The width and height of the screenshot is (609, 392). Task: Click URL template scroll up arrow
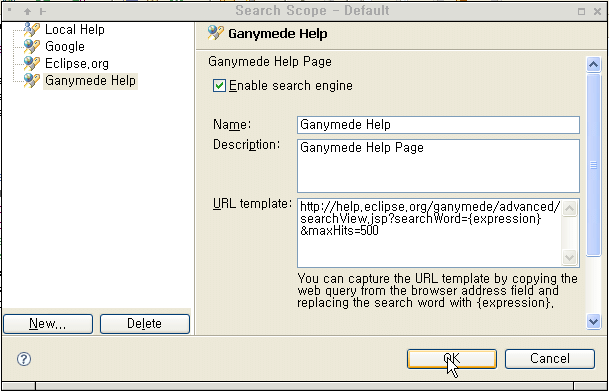coord(569,209)
